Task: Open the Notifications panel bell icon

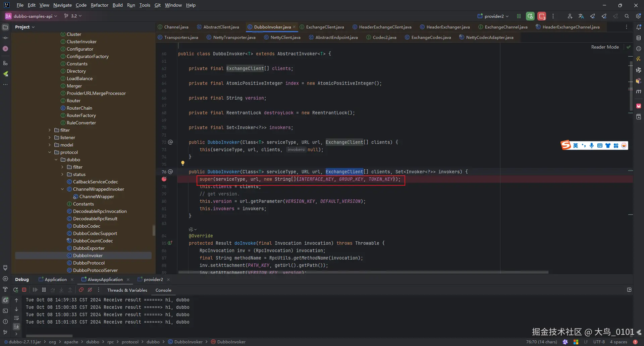Action: (639, 27)
